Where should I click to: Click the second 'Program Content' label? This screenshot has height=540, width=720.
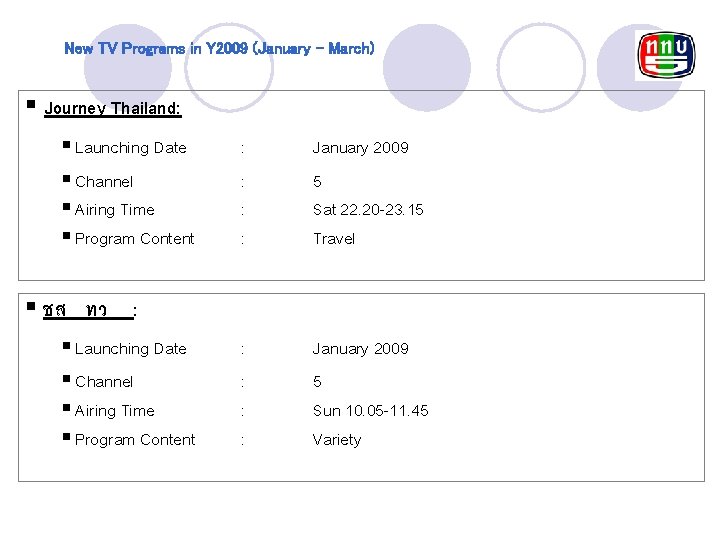pyautogui.click(x=134, y=440)
